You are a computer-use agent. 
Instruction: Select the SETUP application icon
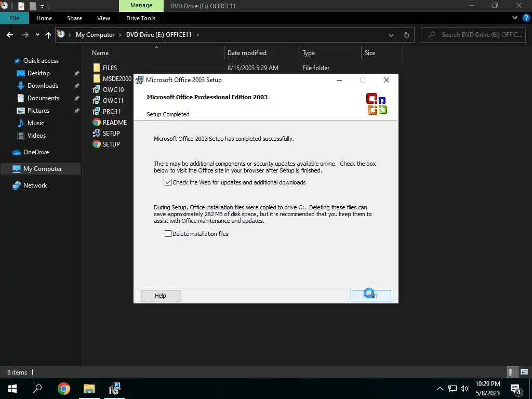pos(97,133)
